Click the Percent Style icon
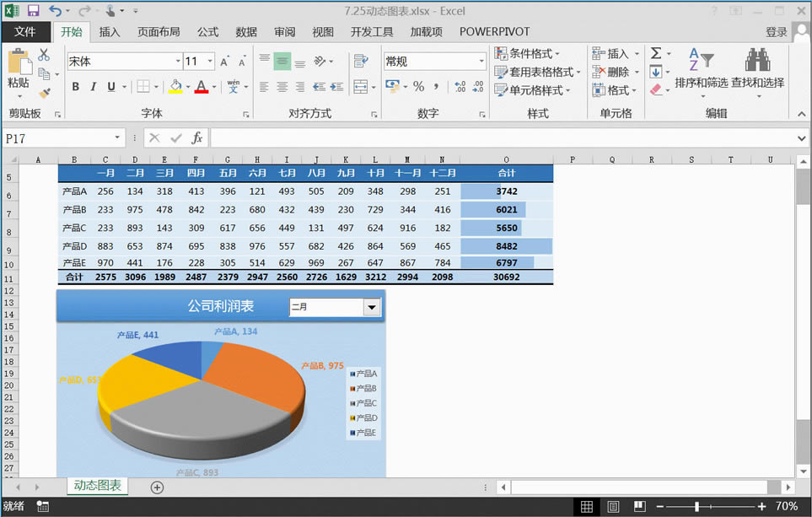Viewport: 812px width, 517px height. 419,84
